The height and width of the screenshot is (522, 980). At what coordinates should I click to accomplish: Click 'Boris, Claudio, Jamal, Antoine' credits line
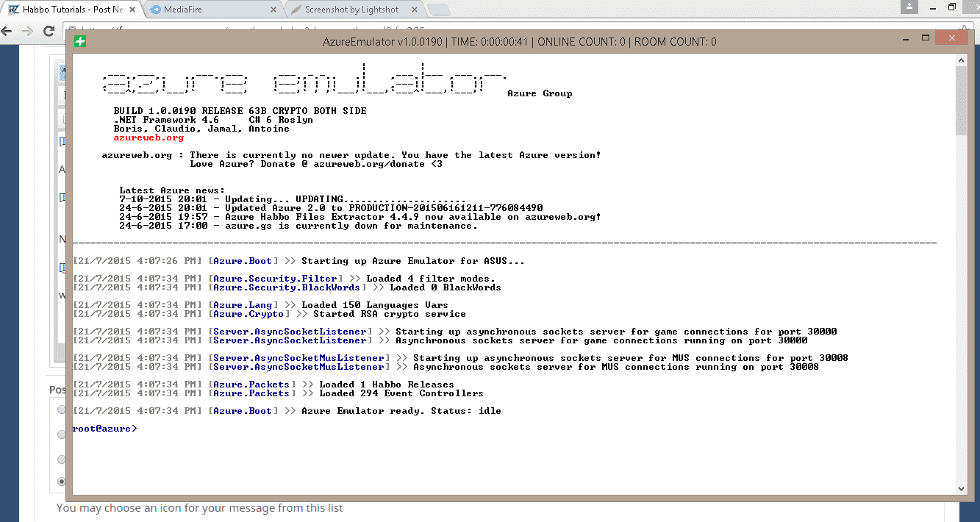tap(201, 129)
